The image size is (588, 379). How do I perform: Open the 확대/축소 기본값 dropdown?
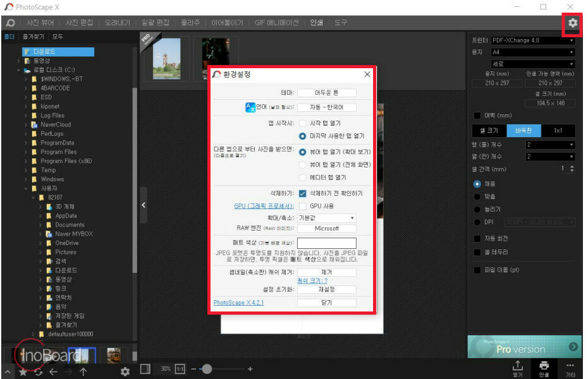327,218
